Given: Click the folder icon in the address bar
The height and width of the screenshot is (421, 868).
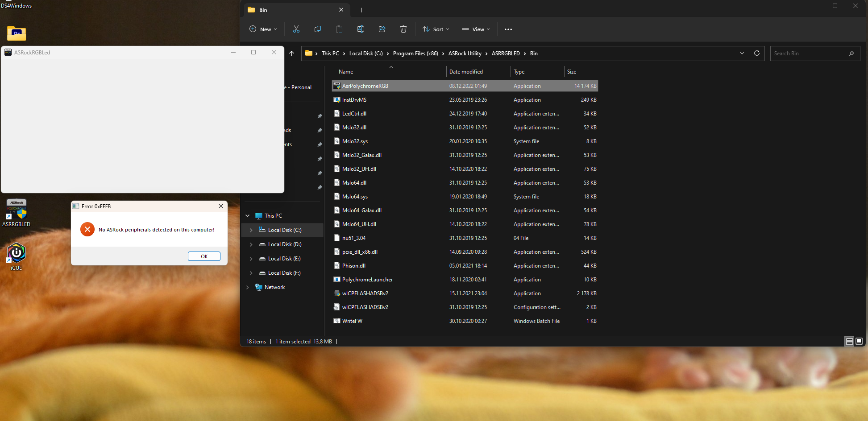Looking at the screenshot, I should [308, 53].
